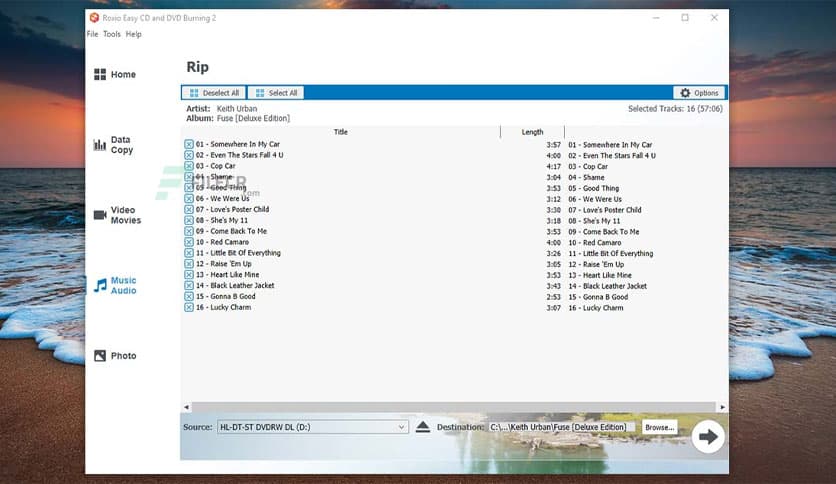Select artist name Keith Urban

coord(237,108)
